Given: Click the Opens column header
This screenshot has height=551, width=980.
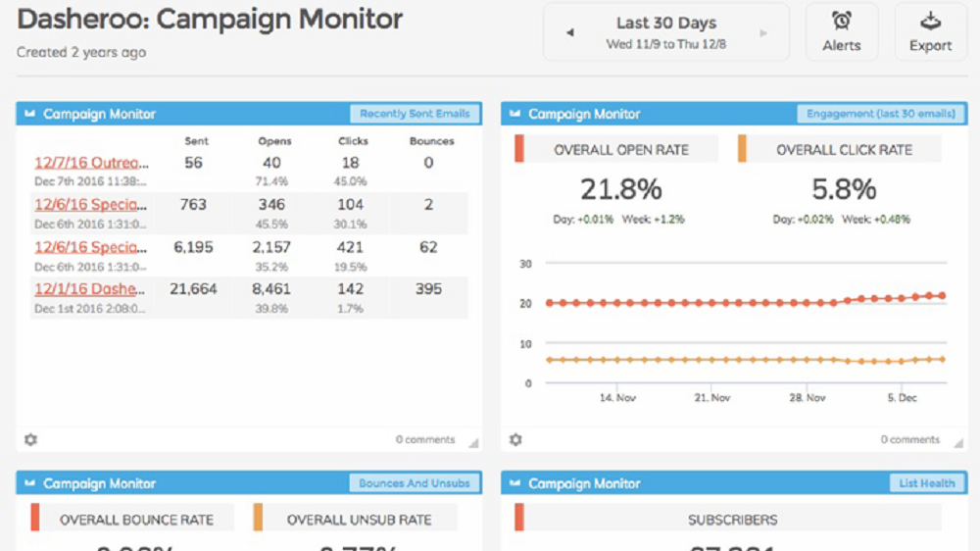Looking at the screenshot, I should (x=274, y=141).
